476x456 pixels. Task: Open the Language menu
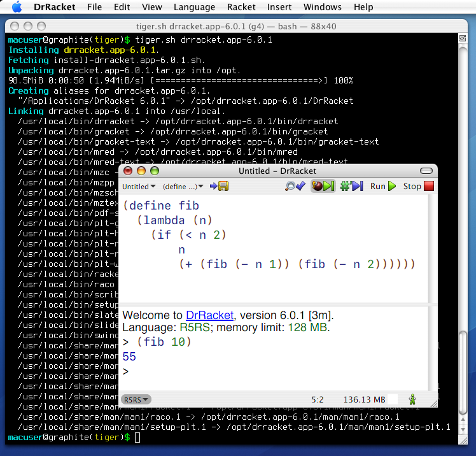click(x=194, y=6)
